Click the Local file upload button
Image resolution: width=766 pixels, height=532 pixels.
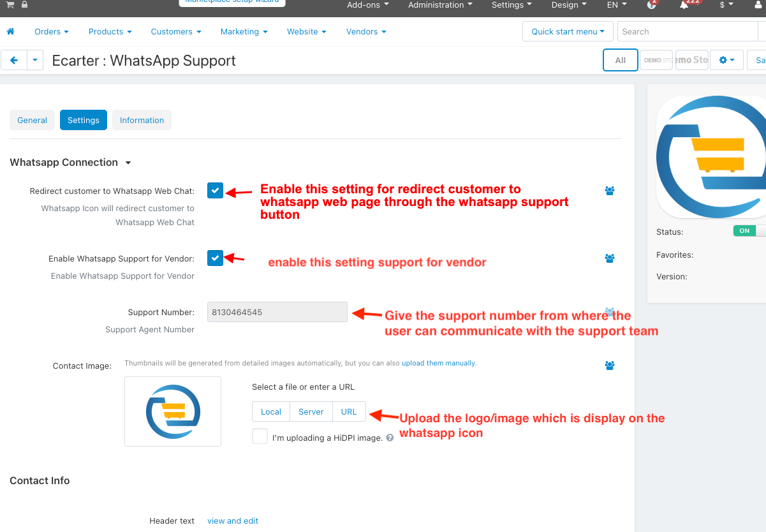point(270,411)
